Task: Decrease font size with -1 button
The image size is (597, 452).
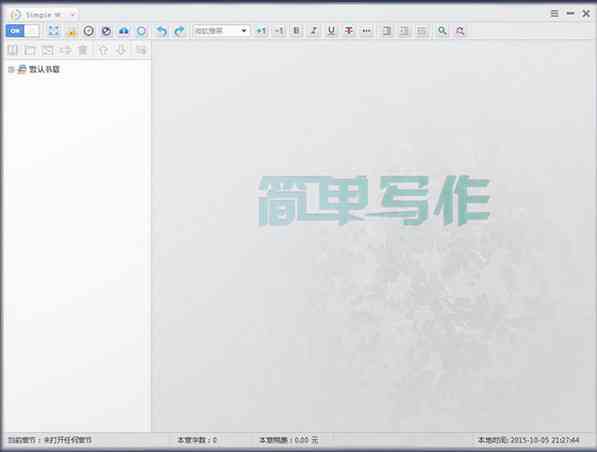Action: pyautogui.click(x=279, y=31)
